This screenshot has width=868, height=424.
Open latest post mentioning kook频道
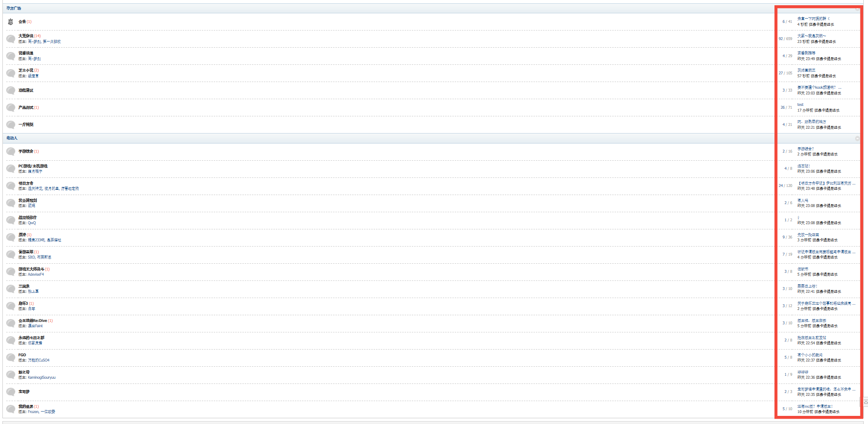click(x=819, y=87)
